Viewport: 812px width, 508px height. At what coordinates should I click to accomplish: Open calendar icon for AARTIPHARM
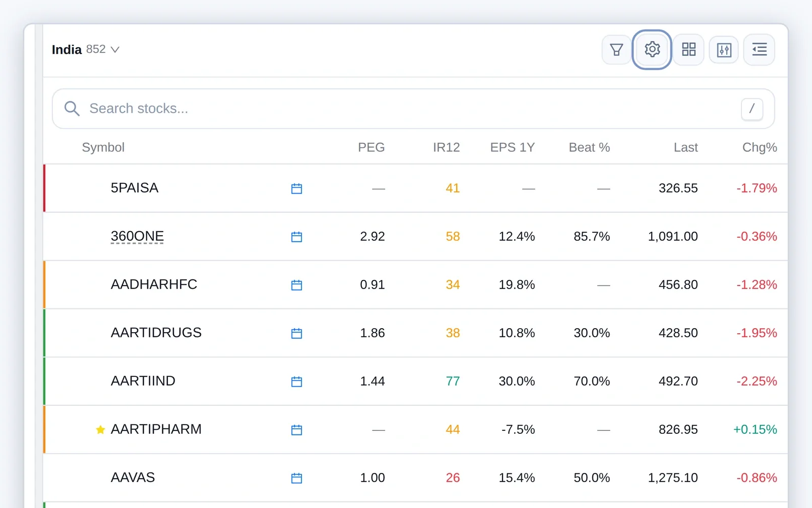point(297,430)
